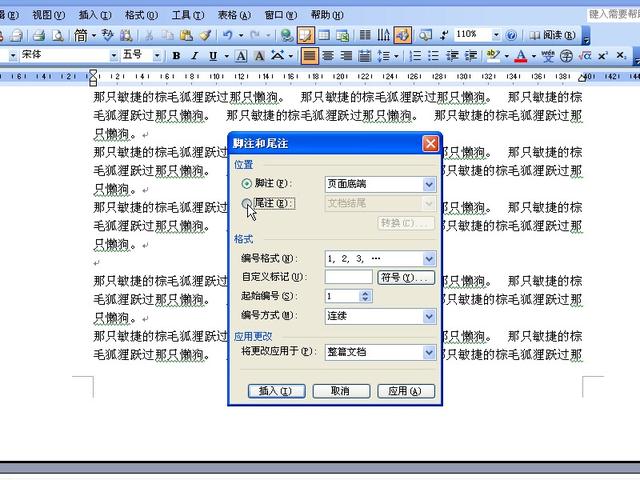This screenshot has height=480, width=640.
Task: Open the 视图 View menu
Action: tap(48, 15)
